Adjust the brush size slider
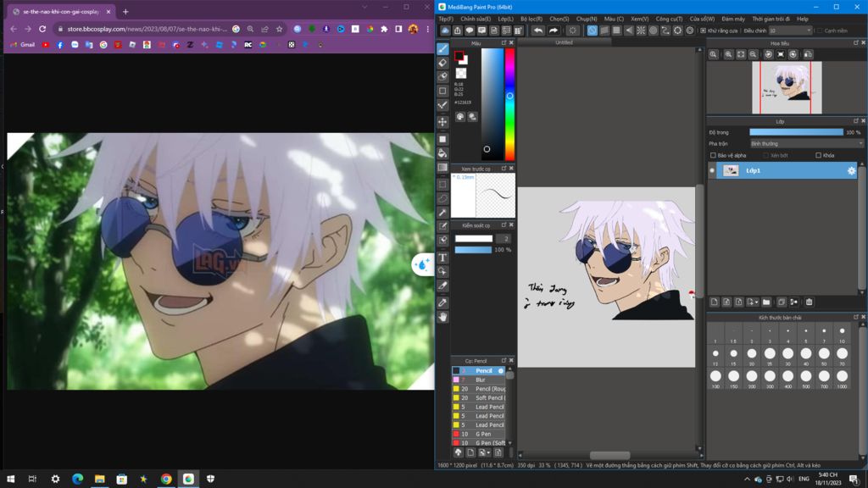This screenshot has width=868, height=488. [x=474, y=238]
